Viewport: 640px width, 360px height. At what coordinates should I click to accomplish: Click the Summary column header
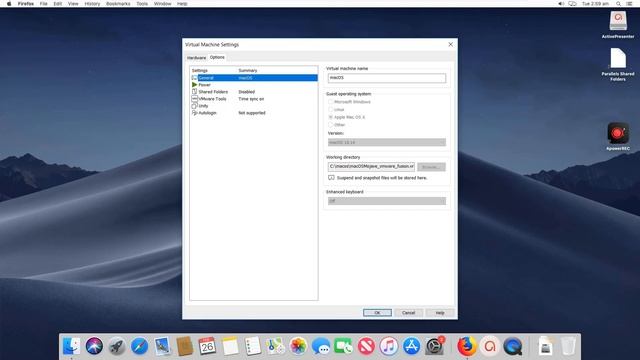tap(248, 71)
